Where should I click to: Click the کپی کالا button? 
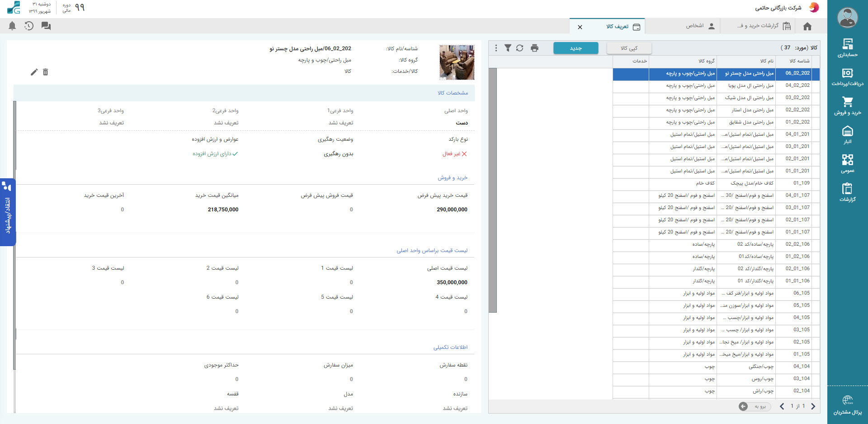pyautogui.click(x=629, y=48)
